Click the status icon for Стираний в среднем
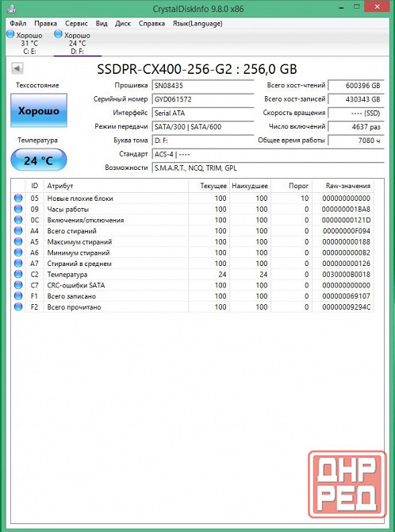The width and height of the screenshot is (395, 532). click(x=18, y=264)
